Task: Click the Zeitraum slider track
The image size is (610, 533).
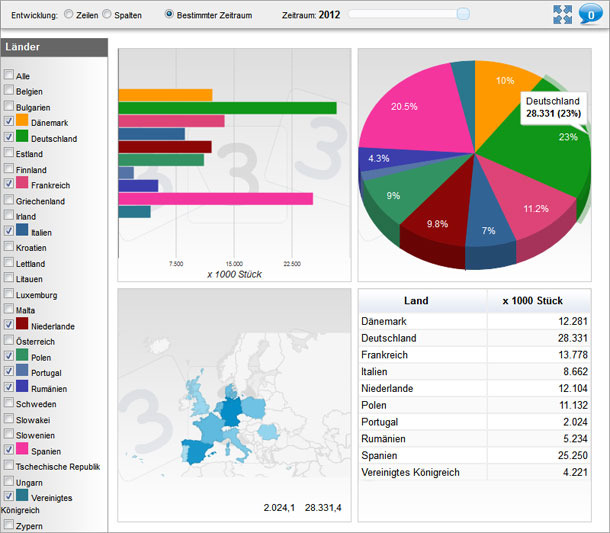Action: (409, 14)
